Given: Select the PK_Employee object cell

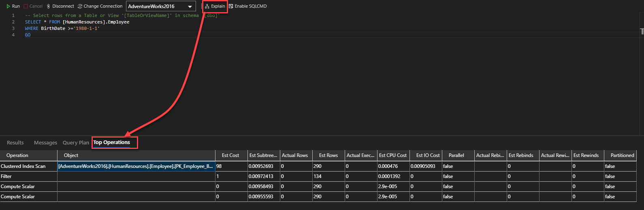Looking at the screenshot, I should (x=136, y=166).
